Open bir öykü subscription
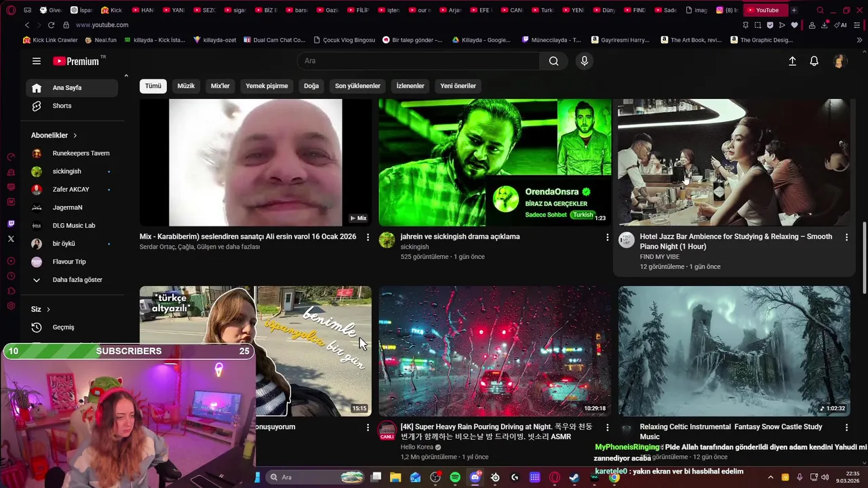This screenshot has width=868, height=488. 72,244
